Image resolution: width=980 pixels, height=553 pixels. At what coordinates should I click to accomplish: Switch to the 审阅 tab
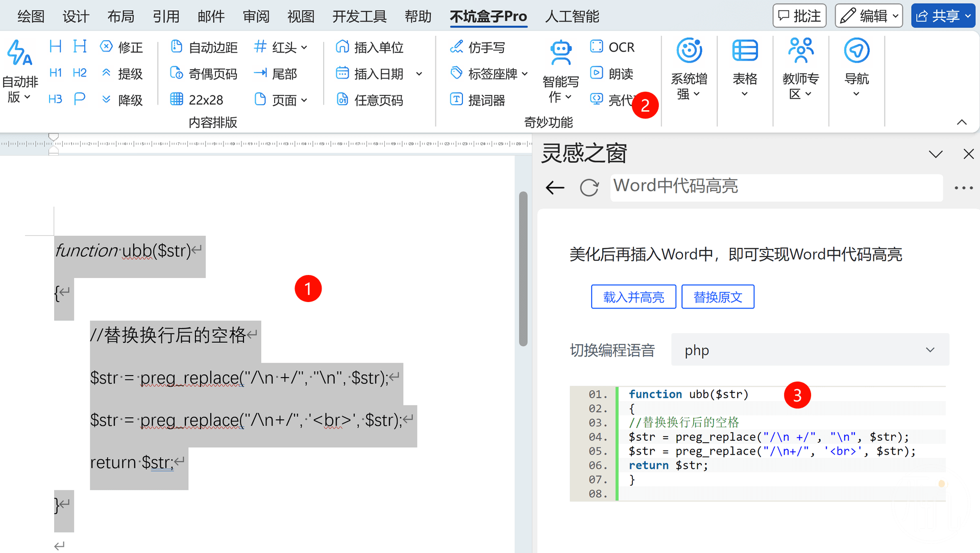pos(256,16)
